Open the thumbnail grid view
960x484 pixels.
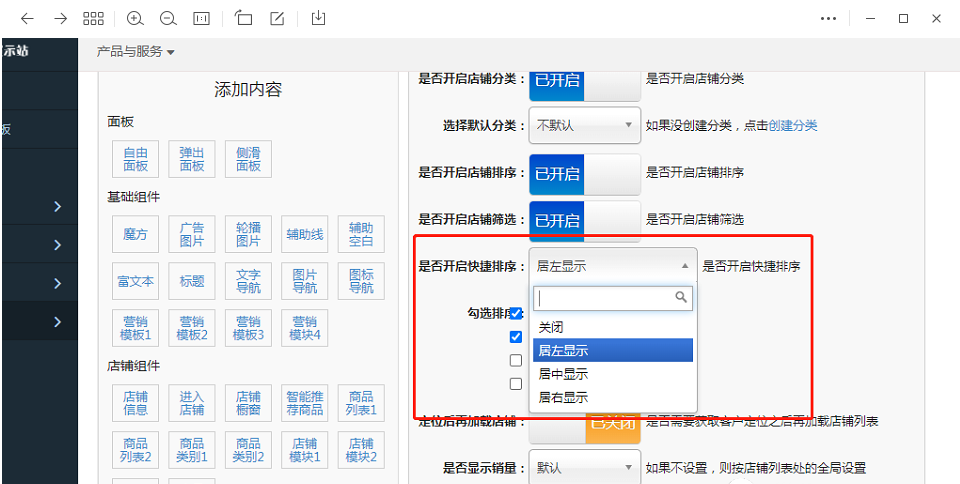click(93, 19)
